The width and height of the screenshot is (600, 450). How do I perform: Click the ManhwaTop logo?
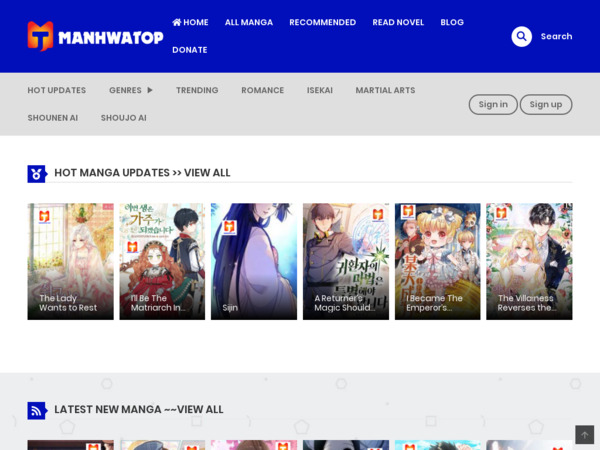95,36
